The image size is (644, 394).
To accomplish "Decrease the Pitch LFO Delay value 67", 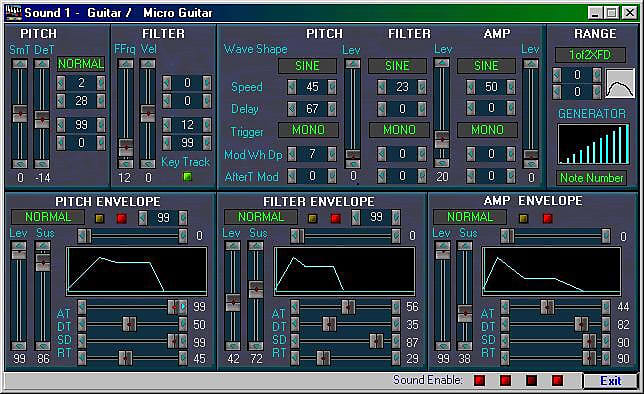I will click(x=292, y=109).
